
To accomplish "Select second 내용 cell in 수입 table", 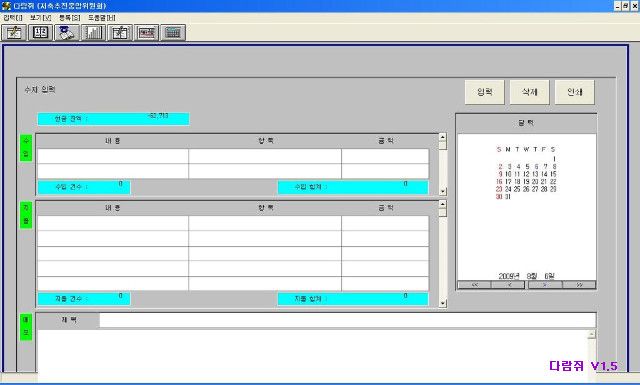I will [113, 171].
